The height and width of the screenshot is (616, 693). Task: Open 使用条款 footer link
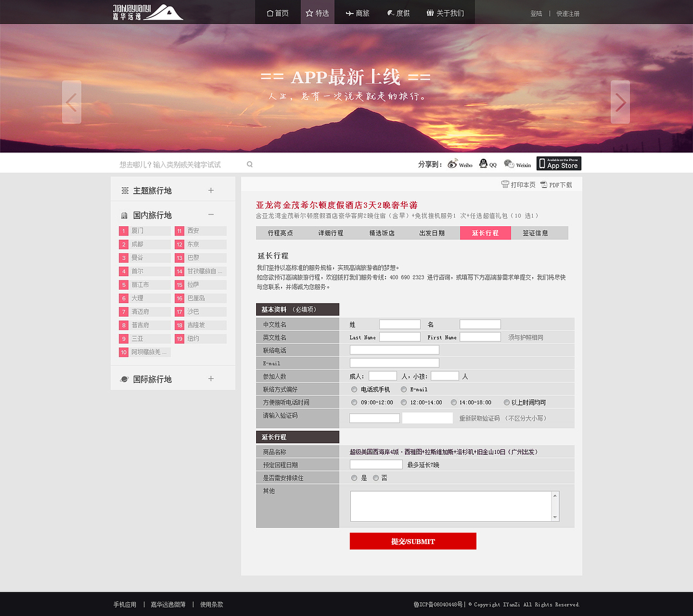click(x=212, y=604)
